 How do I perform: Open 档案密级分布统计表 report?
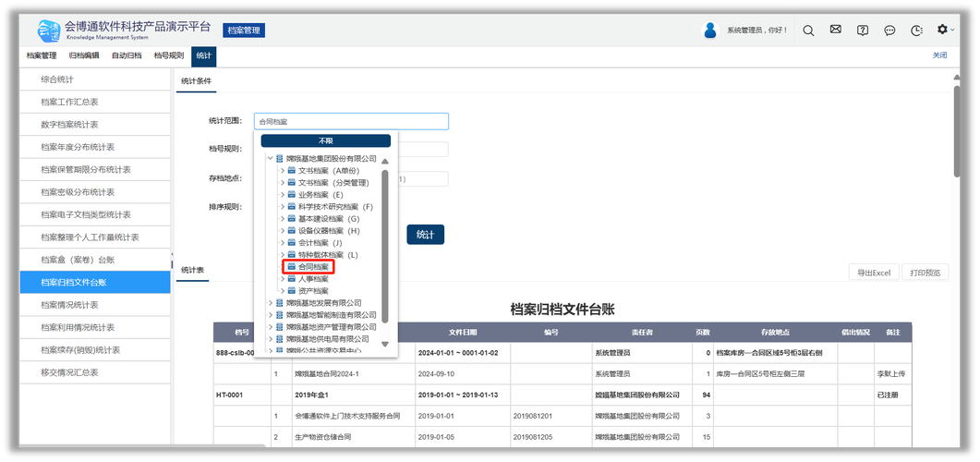95,192
